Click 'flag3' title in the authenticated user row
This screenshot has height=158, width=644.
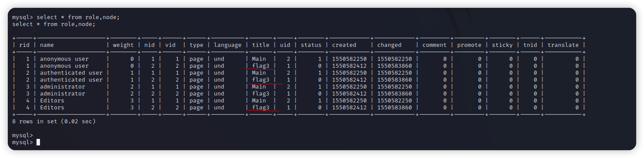[x=261, y=80]
